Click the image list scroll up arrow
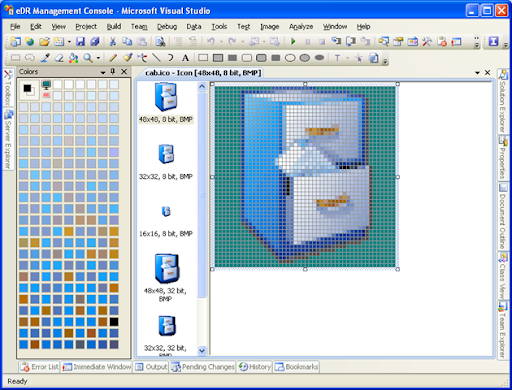The height and width of the screenshot is (390, 512). tap(202, 87)
